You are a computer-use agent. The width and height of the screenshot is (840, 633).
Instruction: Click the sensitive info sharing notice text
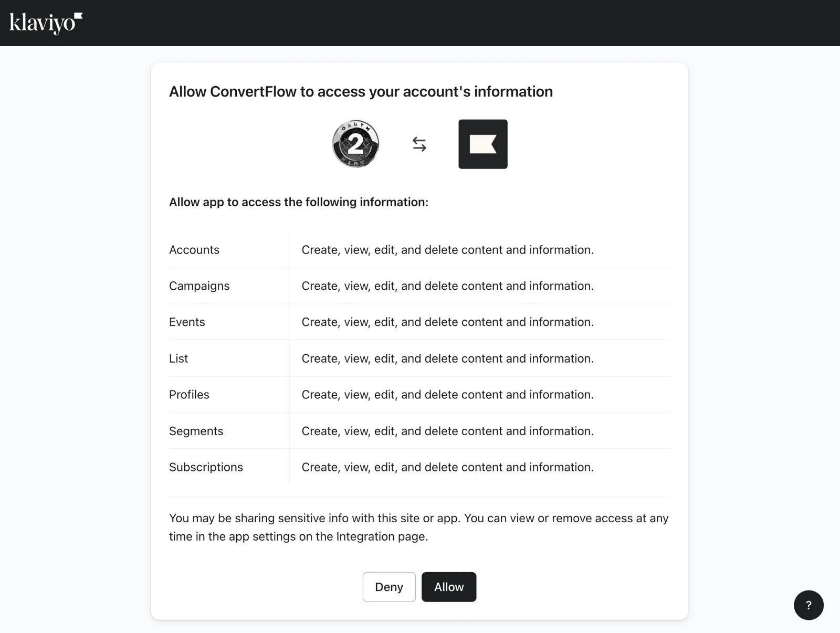(x=419, y=527)
